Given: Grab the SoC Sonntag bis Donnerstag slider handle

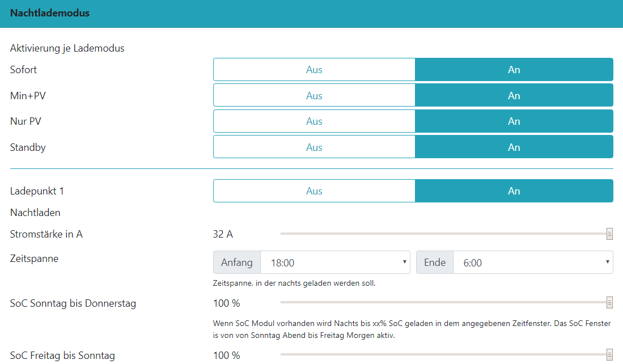Looking at the screenshot, I should pyautogui.click(x=609, y=303).
